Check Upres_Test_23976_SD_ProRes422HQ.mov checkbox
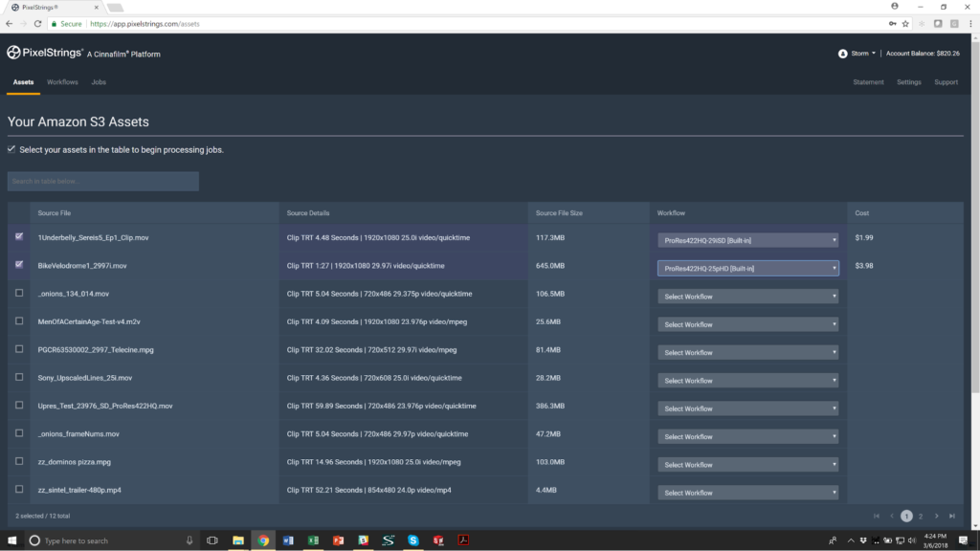The width and height of the screenshot is (980, 551). pyautogui.click(x=19, y=406)
